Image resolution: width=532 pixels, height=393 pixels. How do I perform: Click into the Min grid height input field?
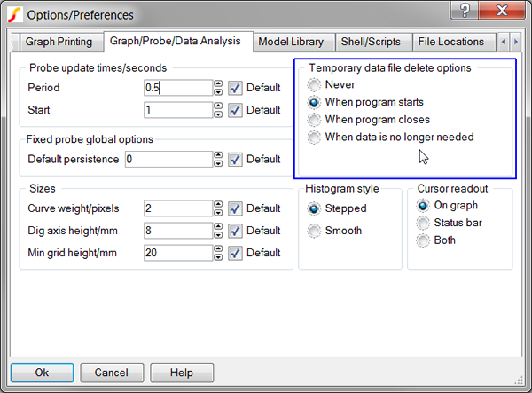178,253
